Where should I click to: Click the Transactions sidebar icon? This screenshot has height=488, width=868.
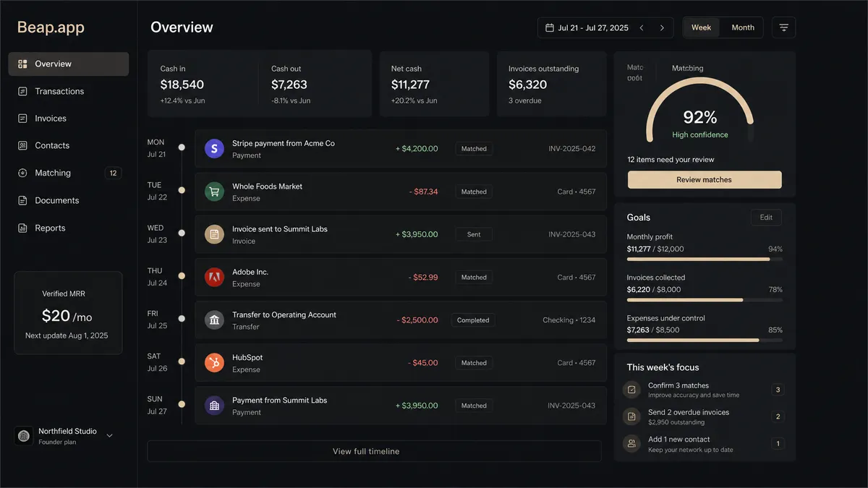point(22,91)
